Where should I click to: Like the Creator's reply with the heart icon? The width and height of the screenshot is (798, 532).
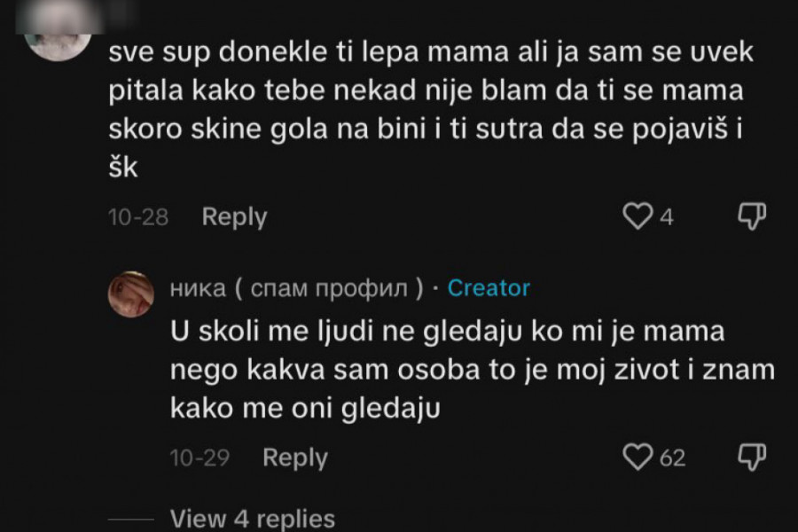tap(638, 457)
